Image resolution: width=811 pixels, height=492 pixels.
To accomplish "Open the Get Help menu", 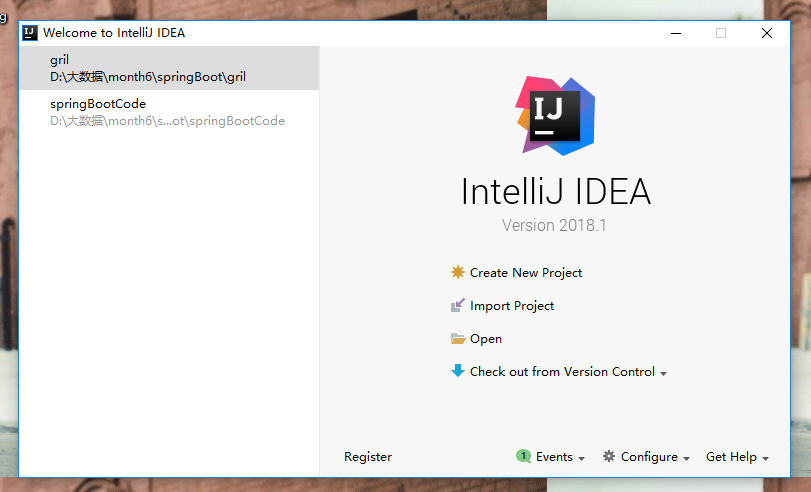I will click(737, 457).
